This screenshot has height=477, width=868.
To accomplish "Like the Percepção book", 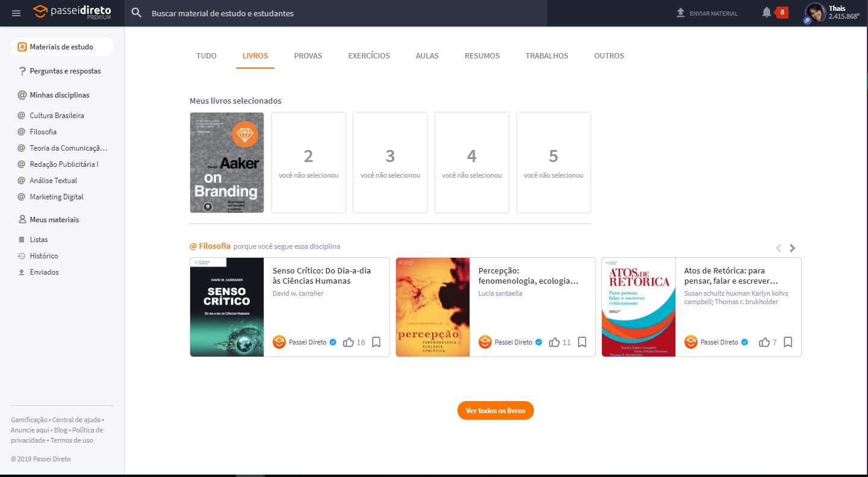I will tap(554, 342).
